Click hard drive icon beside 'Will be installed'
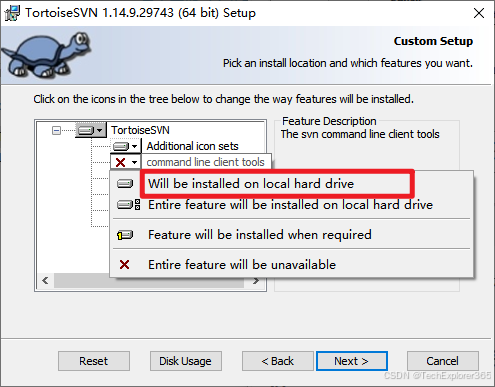Screen dimensions: 495x387 click(x=125, y=184)
